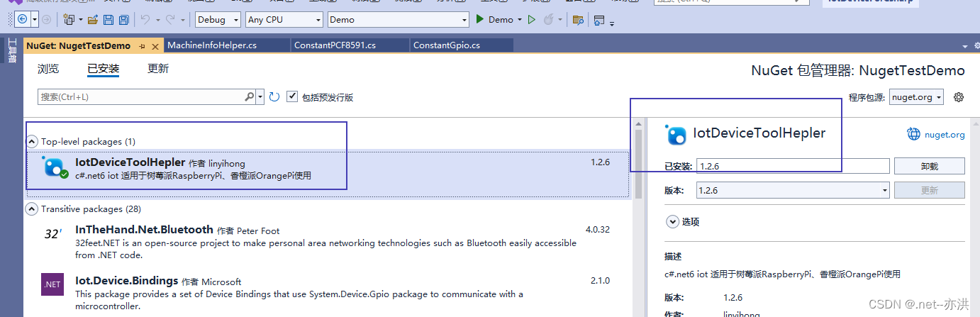The image size is (980, 317).
Task: Click the save file disk icon
Action: pos(108,20)
